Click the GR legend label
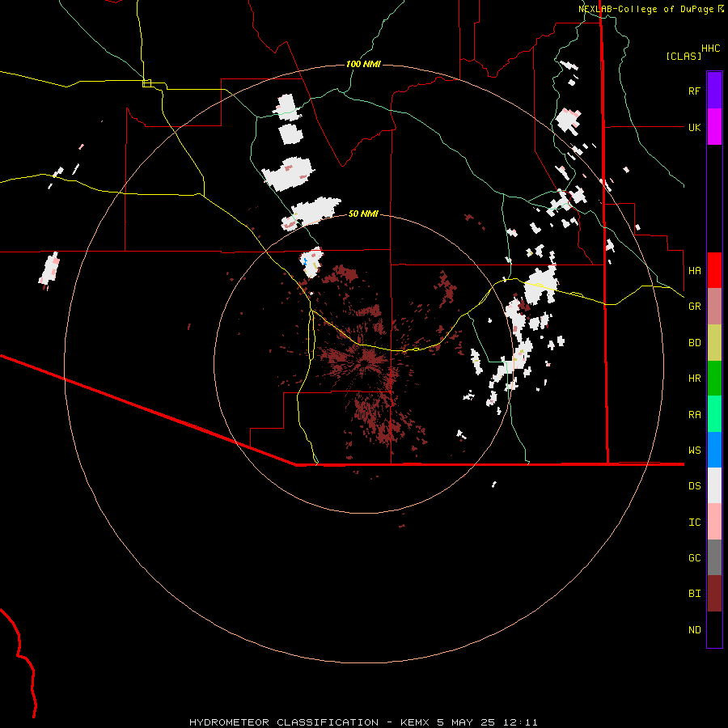 tap(694, 307)
